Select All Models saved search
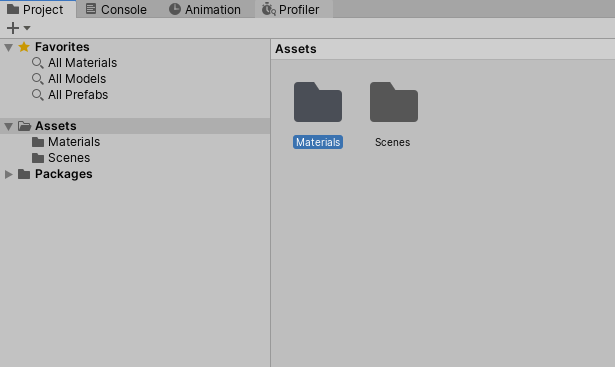Viewport: 615px width, 367px height. 77,79
